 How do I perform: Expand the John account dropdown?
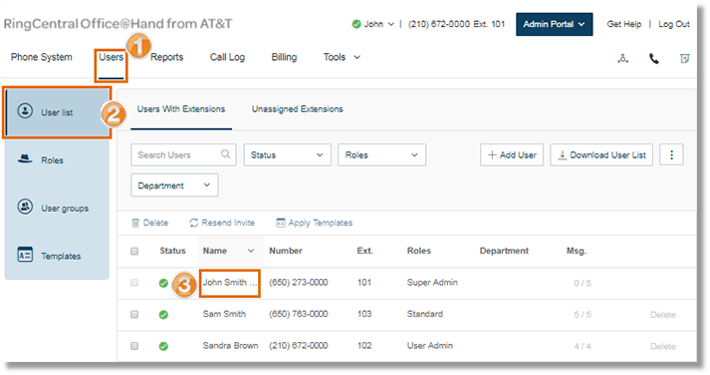point(391,24)
